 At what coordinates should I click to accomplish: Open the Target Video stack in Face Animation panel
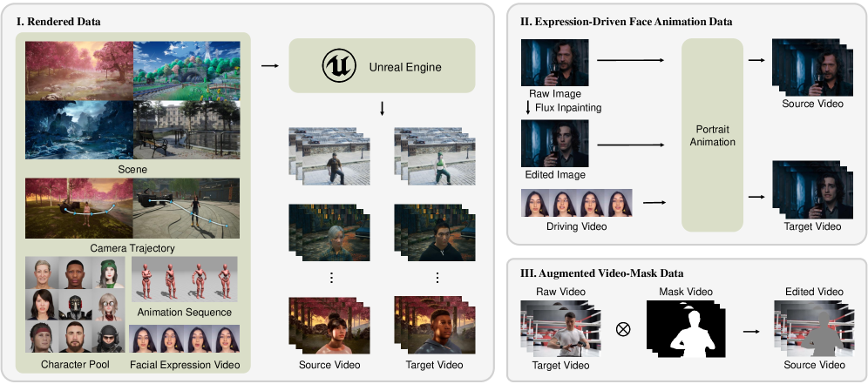(x=812, y=190)
